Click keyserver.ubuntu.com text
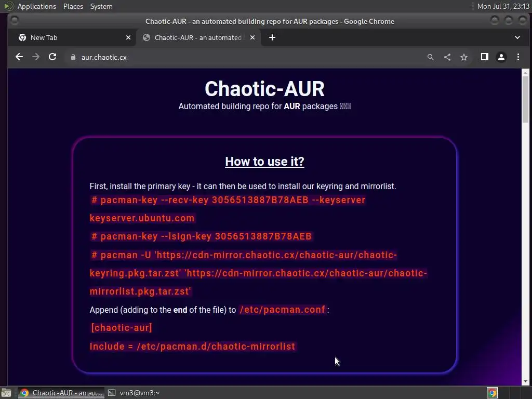532x399 pixels. (x=142, y=218)
